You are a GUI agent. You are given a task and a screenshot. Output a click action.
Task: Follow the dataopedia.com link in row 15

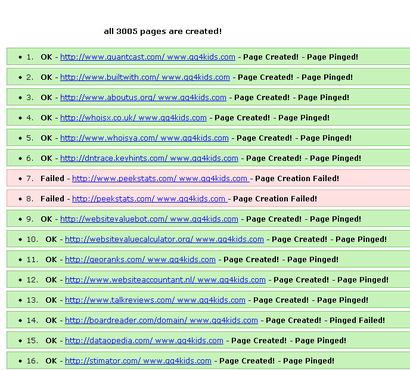click(x=144, y=341)
